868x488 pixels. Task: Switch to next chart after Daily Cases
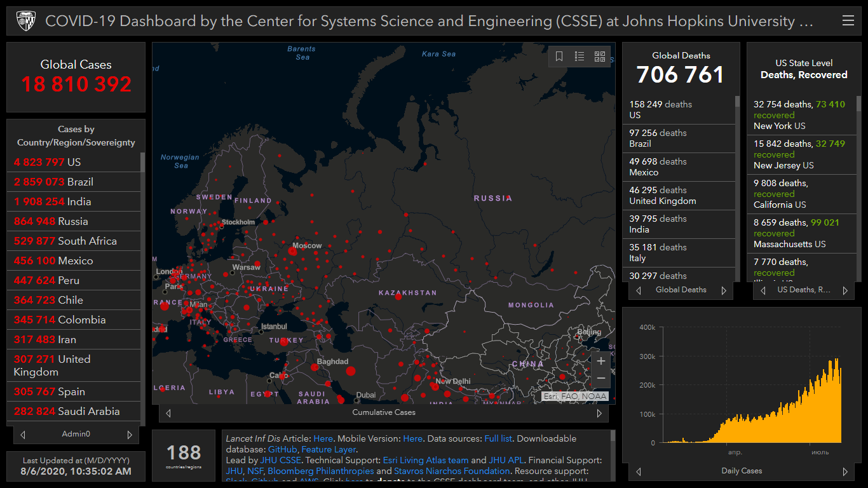(x=845, y=471)
